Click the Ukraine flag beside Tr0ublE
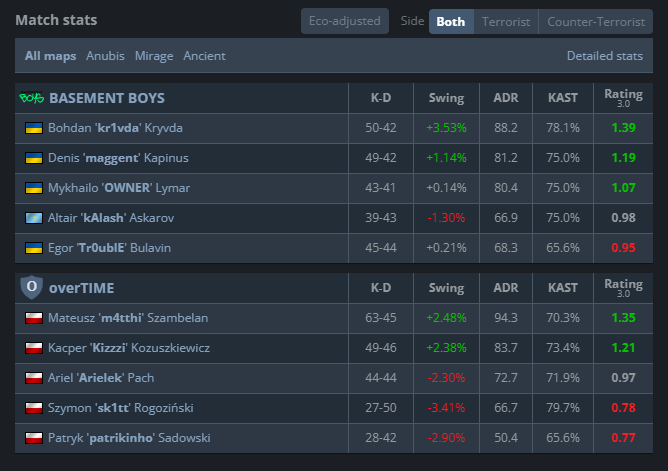Viewport: 668px width, 471px height. tap(34, 248)
